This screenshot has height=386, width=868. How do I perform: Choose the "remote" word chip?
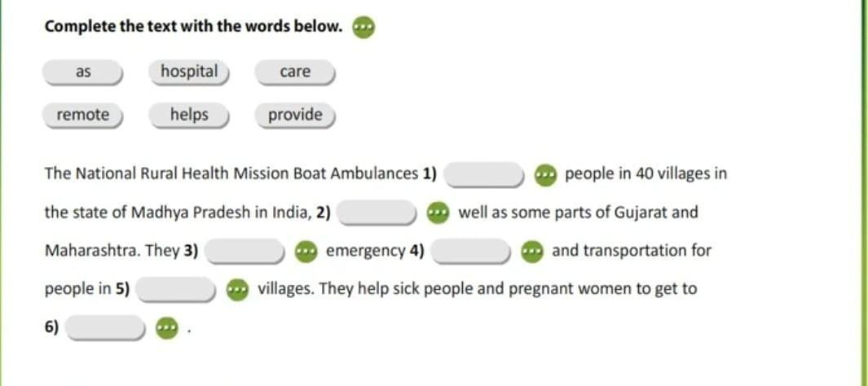coord(83,116)
